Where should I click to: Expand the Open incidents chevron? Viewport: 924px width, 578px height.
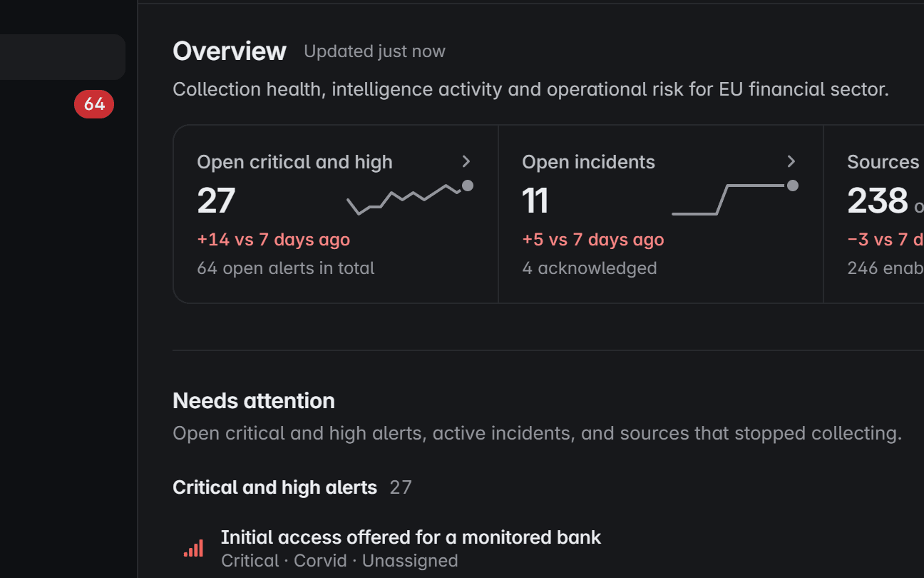click(x=791, y=161)
